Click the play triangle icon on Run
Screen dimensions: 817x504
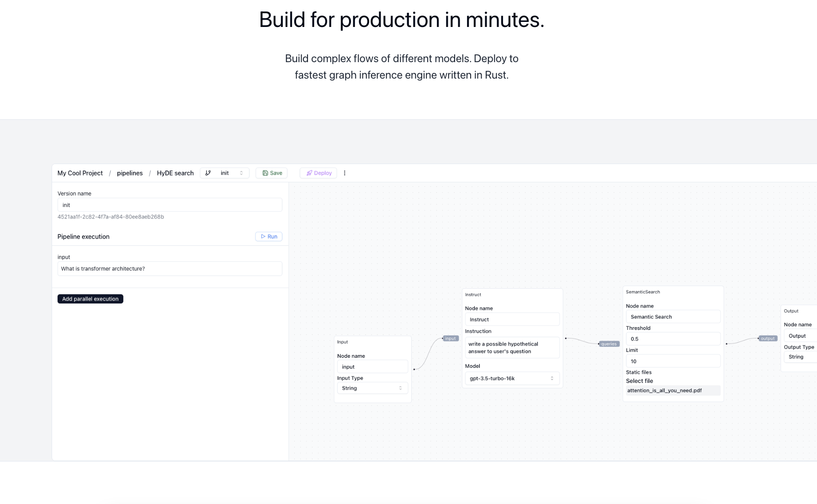point(263,237)
